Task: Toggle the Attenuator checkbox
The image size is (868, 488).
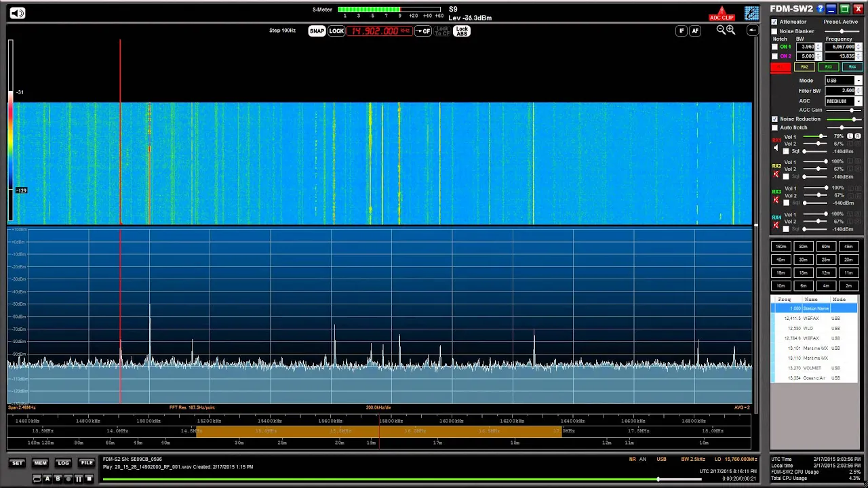Action: 774,22
